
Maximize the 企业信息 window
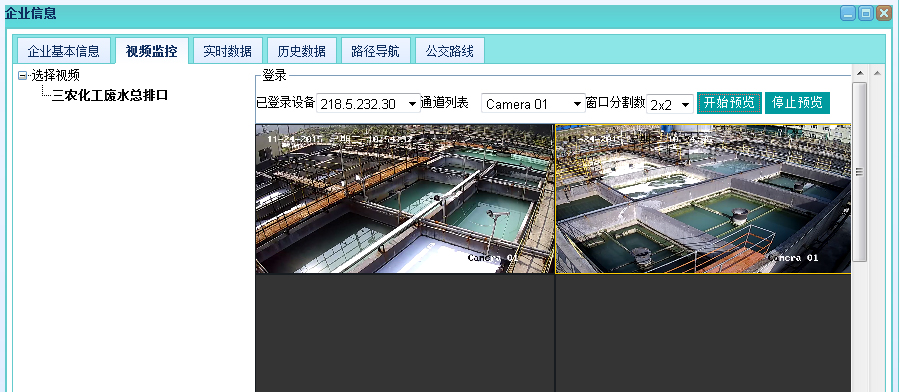pyautogui.click(x=866, y=13)
